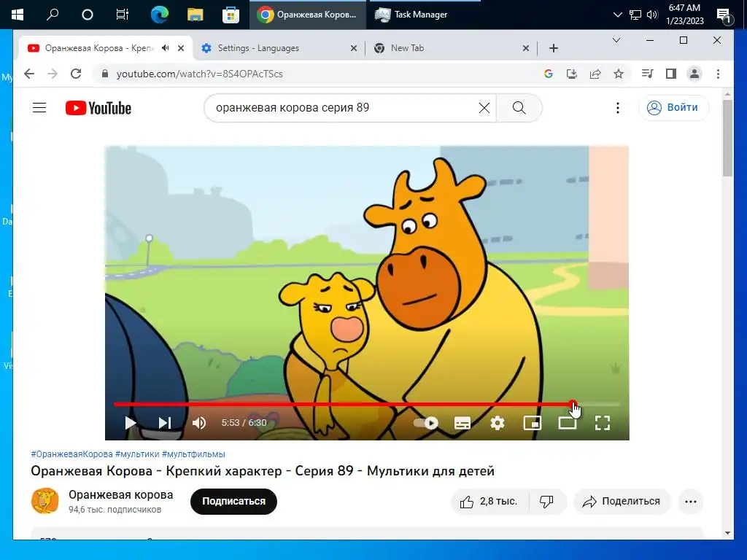Click the page vertical scrollbar thumb
Screen dimensions: 747x560
(x=727, y=138)
